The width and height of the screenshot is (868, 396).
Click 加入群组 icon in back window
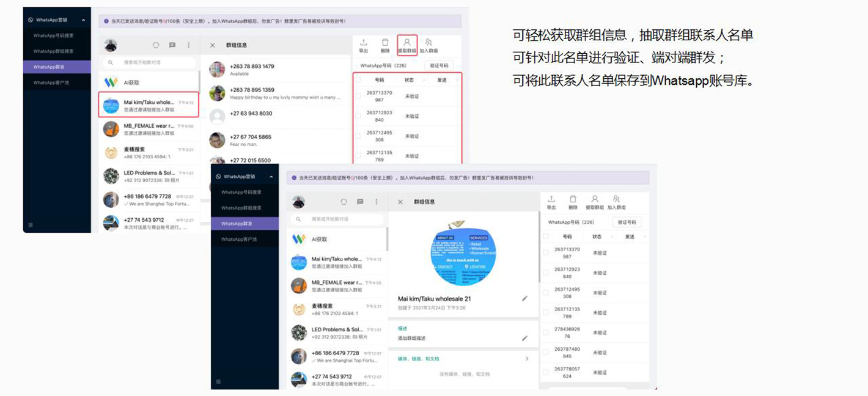point(428,42)
